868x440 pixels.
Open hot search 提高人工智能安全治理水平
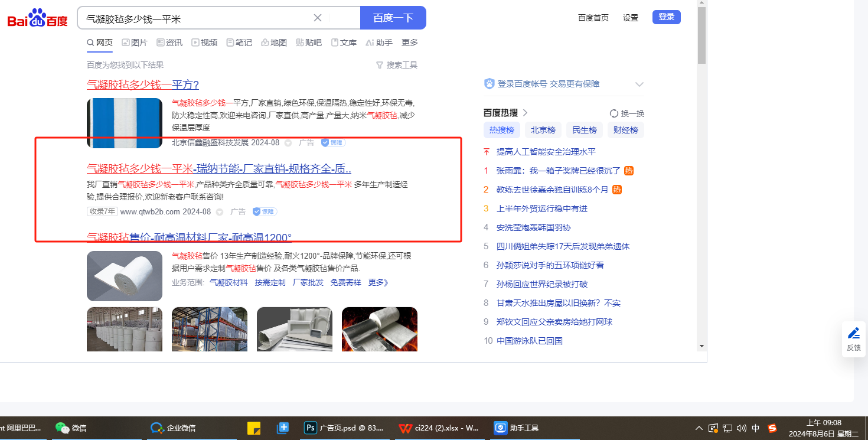pyautogui.click(x=546, y=152)
